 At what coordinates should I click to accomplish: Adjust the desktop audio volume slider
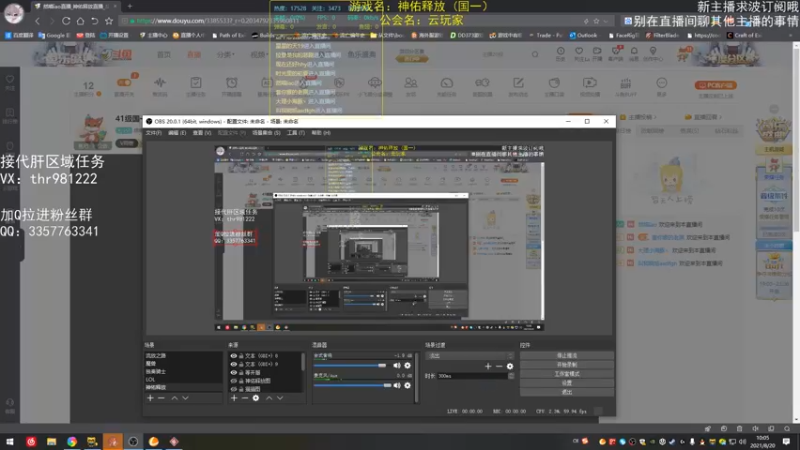350,365
